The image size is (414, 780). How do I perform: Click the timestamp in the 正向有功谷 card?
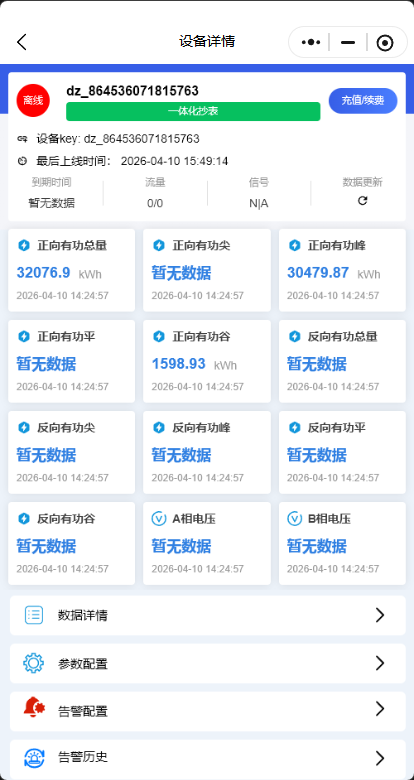(x=198, y=387)
